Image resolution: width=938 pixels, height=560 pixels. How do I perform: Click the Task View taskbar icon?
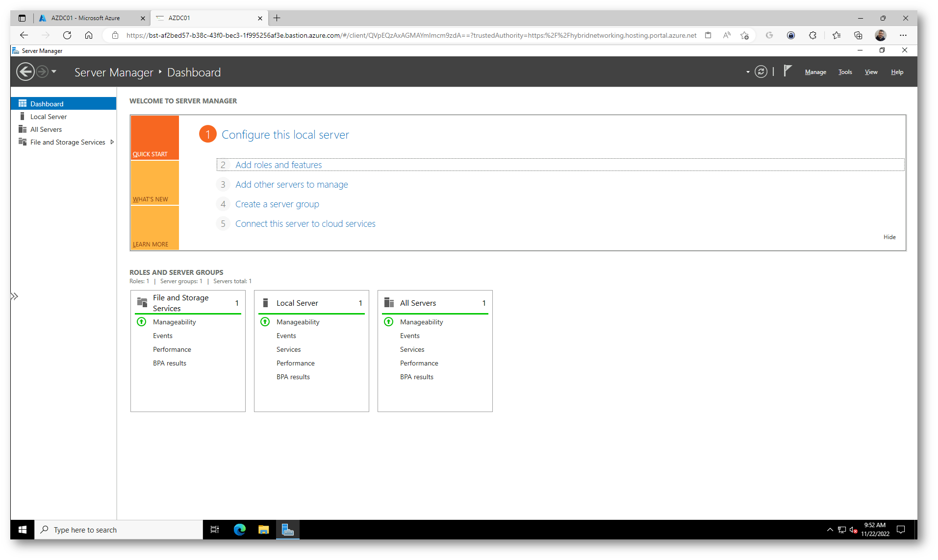[x=215, y=530]
